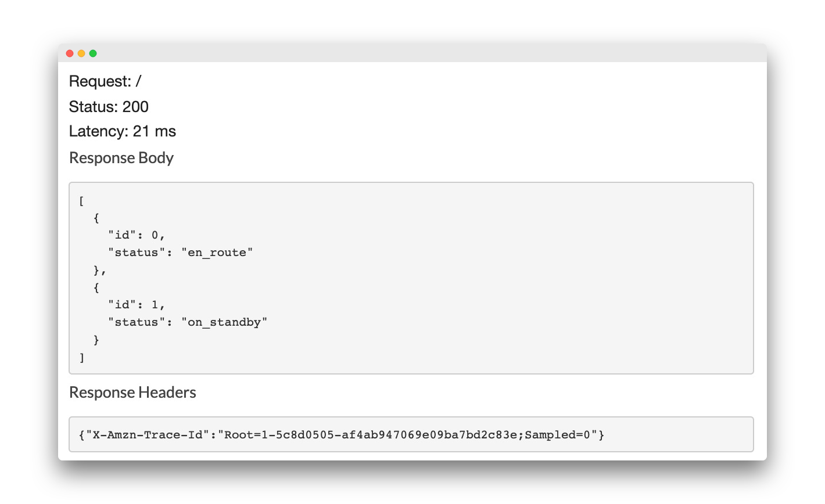Click the green fullscreen traffic light

click(93, 53)
